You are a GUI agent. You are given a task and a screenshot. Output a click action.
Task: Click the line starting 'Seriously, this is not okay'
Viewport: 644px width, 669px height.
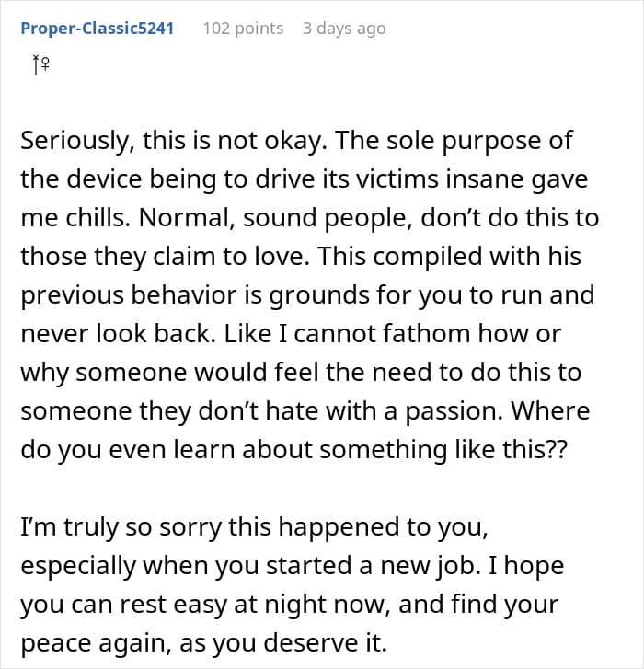click(296, 141)
